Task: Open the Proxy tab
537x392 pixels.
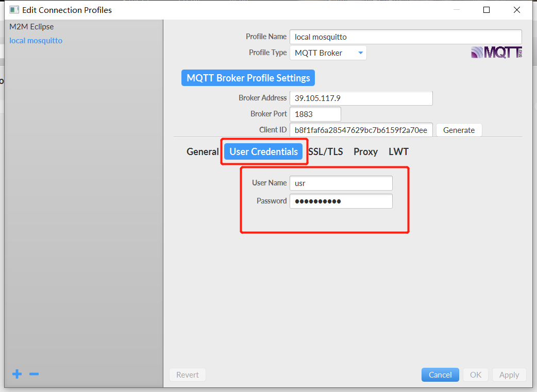Action: [365, 151]
